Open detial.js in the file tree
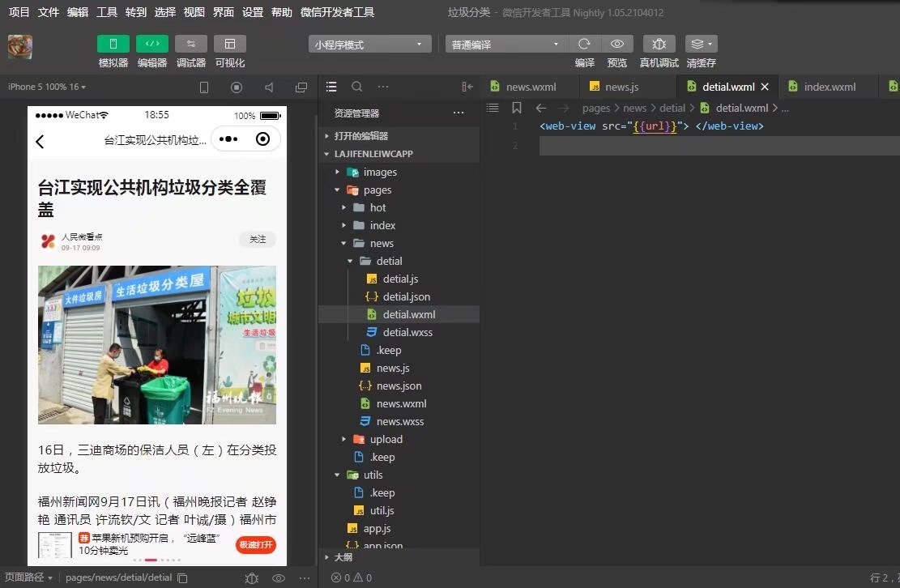 coord(399,279)
